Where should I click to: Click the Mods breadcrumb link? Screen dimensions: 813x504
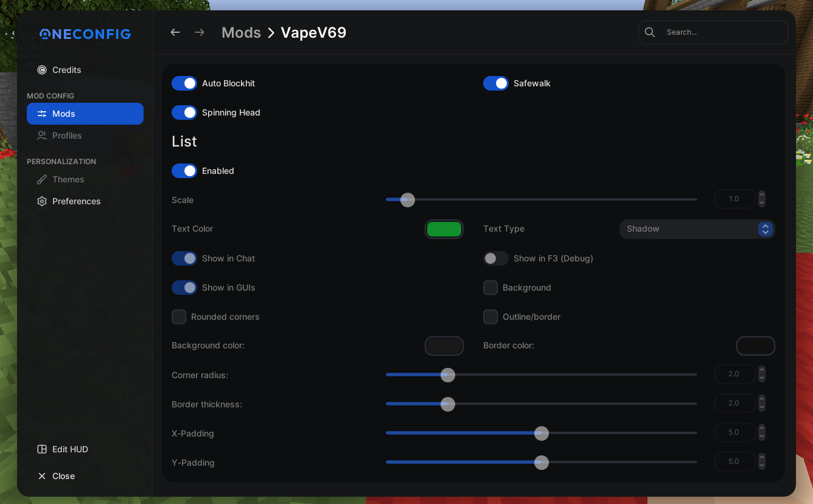tap(241, 32)
